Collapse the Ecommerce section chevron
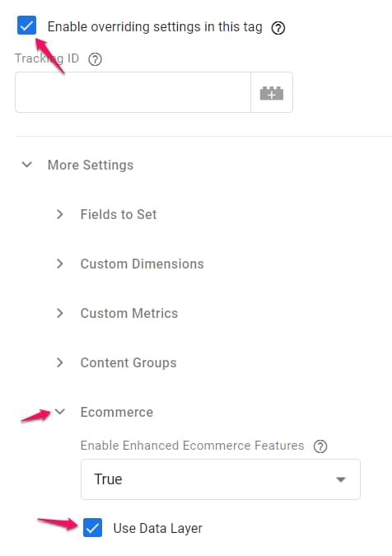The image size is (392, 556). click(x=60, y=412)
